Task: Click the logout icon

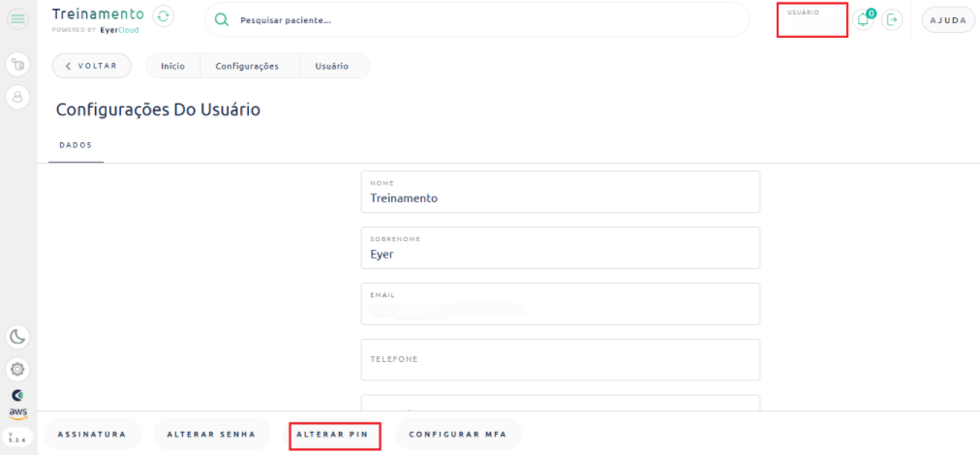Action: [892, 19]
